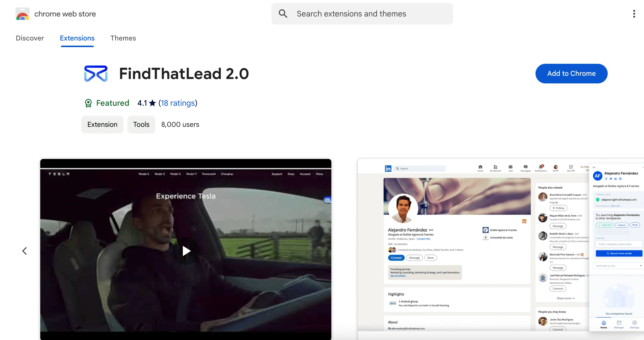Click My Network icon in screenshot
The width and height of the screenshot is (644, 340).
(x=495, y=168)
